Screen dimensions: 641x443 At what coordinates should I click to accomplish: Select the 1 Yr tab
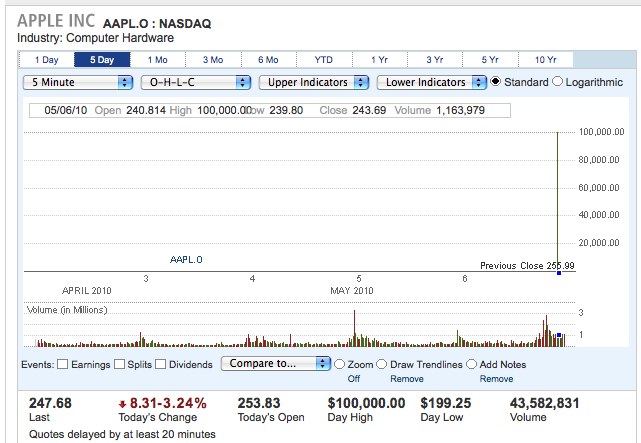point(379,60)
